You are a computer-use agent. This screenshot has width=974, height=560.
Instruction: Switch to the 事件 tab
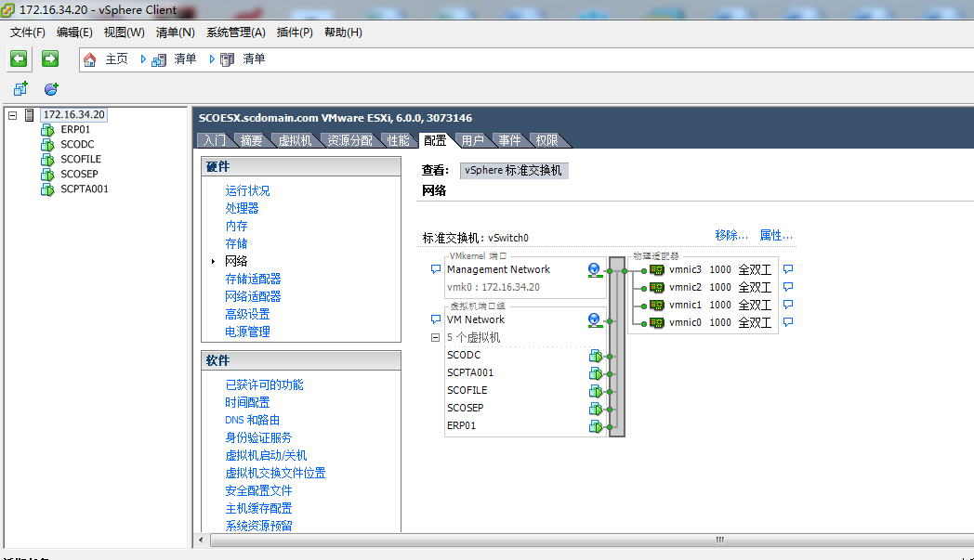[x=509, y=140]
